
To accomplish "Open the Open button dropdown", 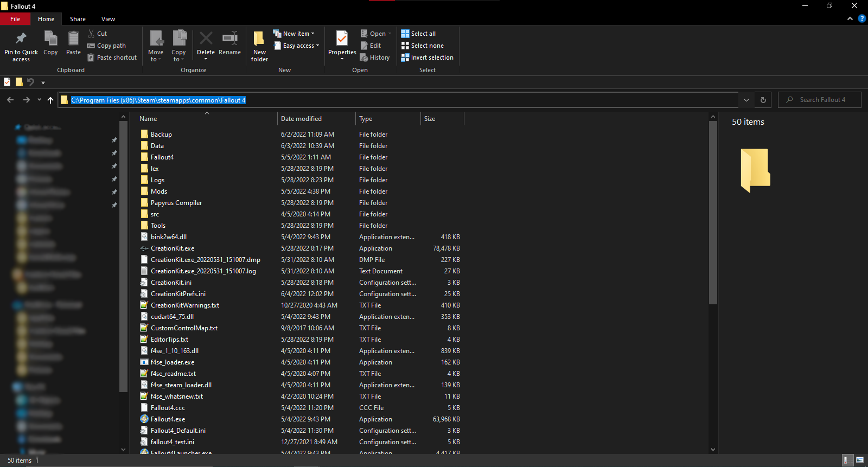I will [x=390, y=34].
